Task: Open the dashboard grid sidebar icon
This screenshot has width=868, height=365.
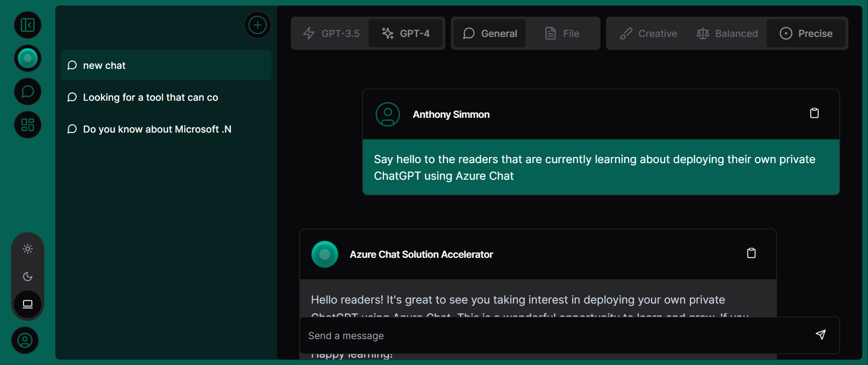Action: [28, 125]
